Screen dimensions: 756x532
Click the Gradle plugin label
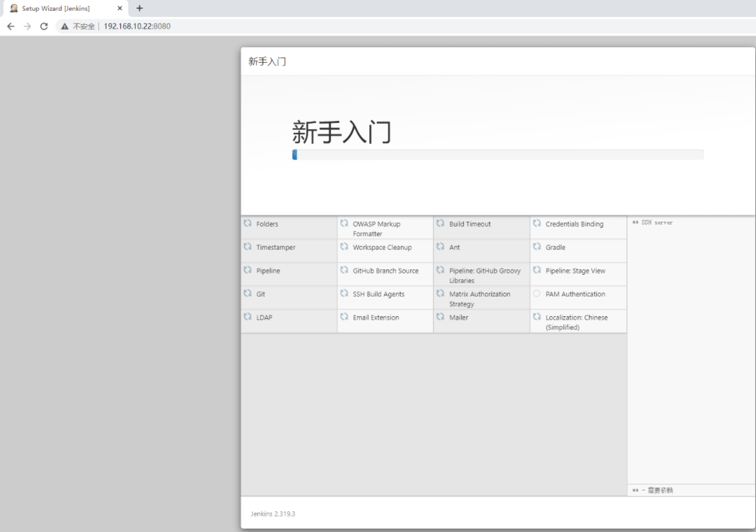(x=555, y=247)
